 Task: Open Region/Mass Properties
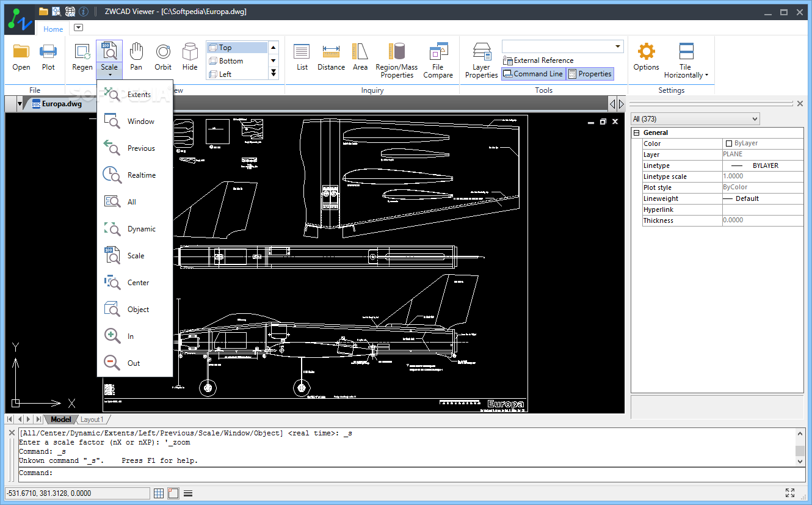pyautogui.click(x=397, y=60)
